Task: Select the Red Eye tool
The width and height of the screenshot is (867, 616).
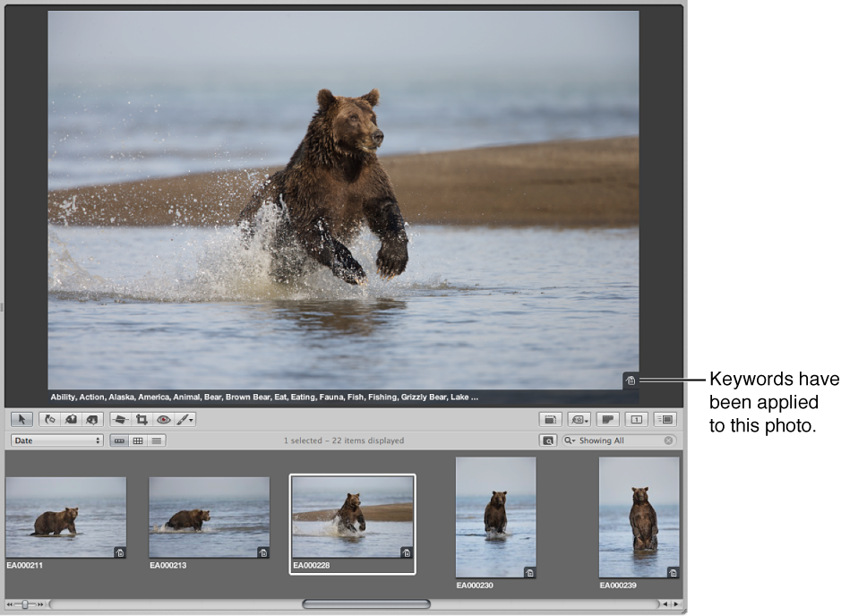Action: [x=163, y=419]
